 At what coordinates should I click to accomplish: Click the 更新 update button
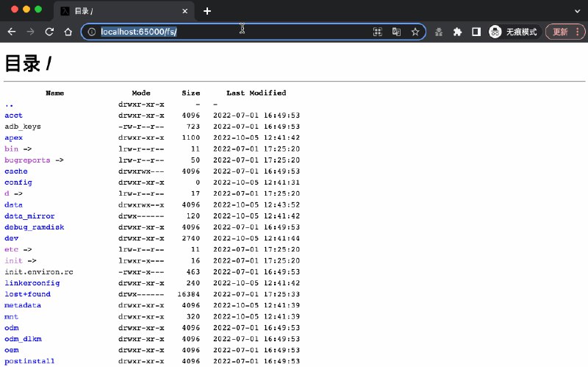click(560, 32)
